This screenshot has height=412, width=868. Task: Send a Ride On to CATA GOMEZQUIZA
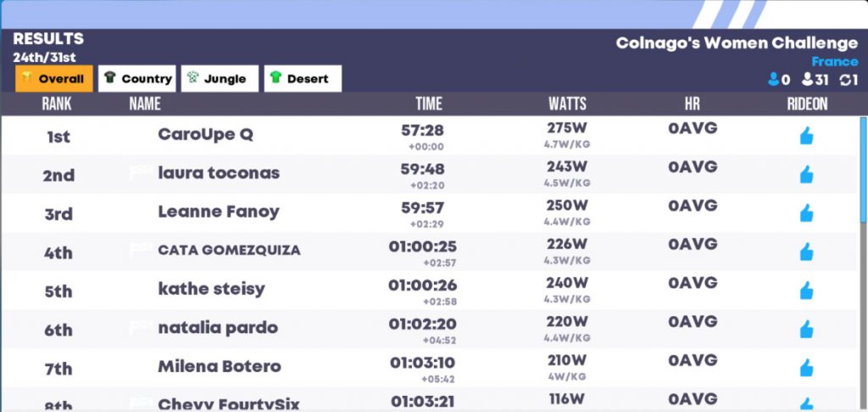807,252
